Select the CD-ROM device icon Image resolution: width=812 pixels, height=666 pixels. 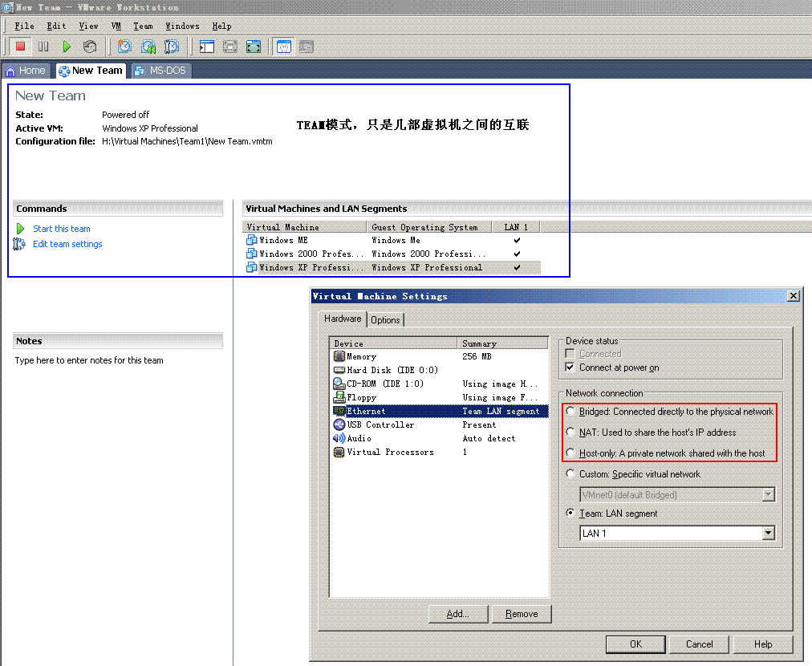click(x=339, y=384)
